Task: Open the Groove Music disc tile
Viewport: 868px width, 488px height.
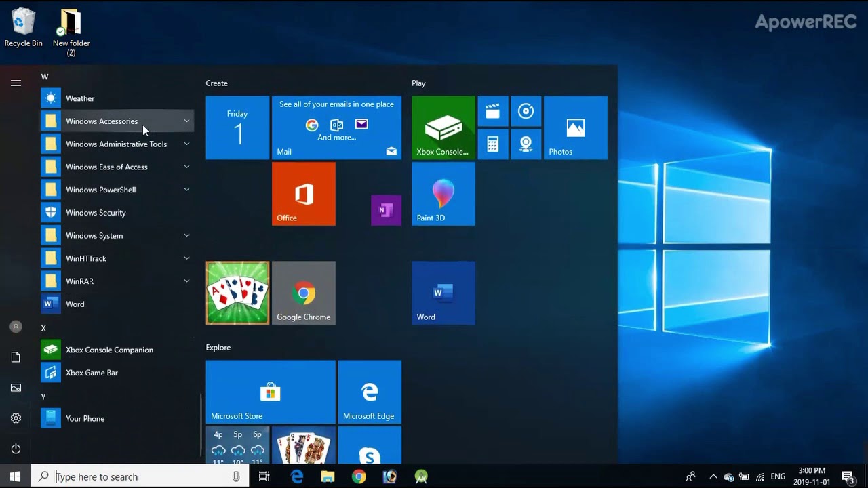Action: tap(526, 111)
